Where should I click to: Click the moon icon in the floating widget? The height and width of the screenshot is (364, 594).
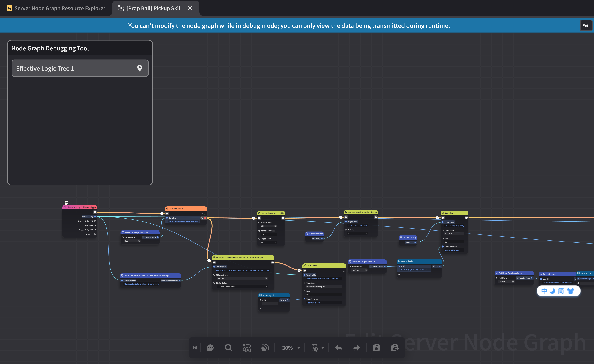click(552, 291)
